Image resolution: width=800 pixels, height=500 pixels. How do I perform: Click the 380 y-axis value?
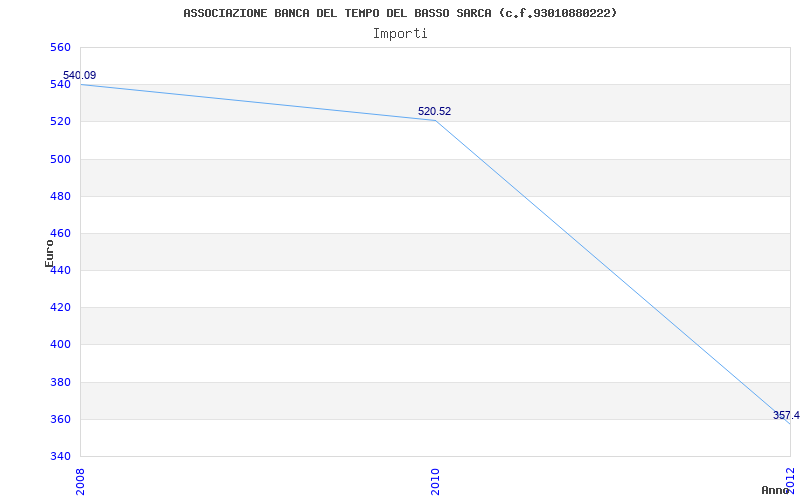pyautogui.click(x=60, y=382)
